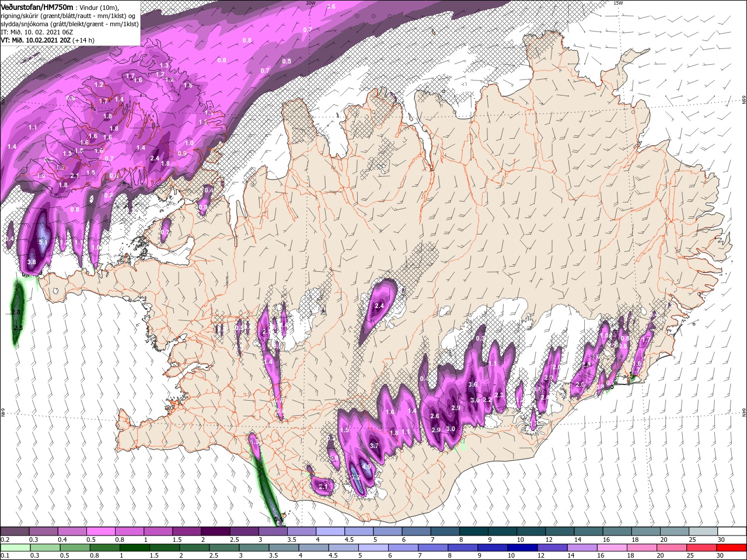The height and width of the screenshot is (560, 747).
Task: Choose the bright pink swatch between 0.5 and 0.8
Action: pos(101,531)
